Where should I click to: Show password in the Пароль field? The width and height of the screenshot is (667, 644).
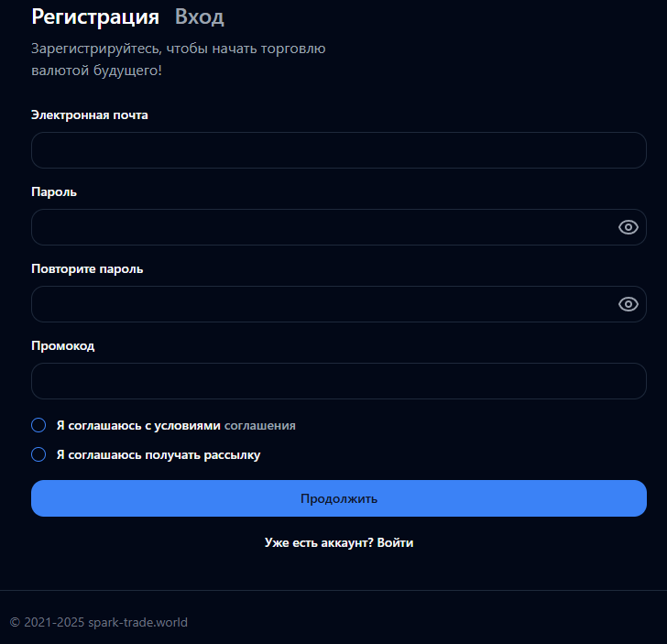pyautogui.click(x=629, y=227)
